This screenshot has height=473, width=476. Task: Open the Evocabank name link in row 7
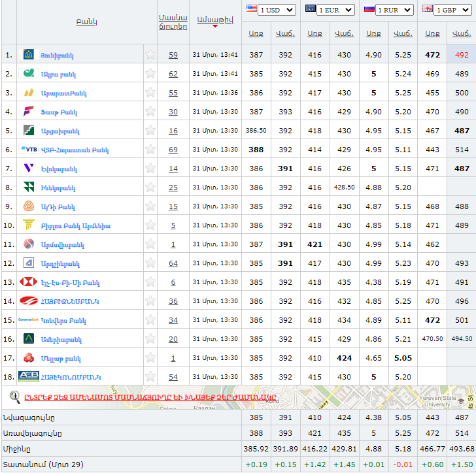coord(59,169)
